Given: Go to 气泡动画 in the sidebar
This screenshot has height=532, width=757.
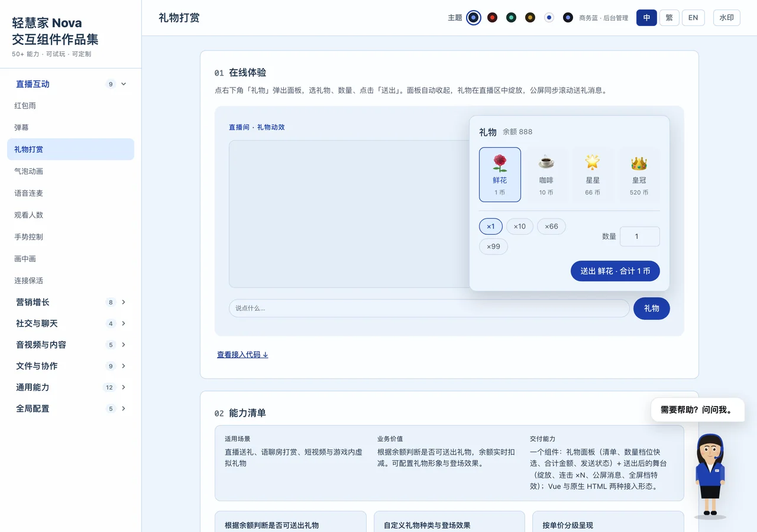Looking at the screenshot, I should (x=71, y=171).
